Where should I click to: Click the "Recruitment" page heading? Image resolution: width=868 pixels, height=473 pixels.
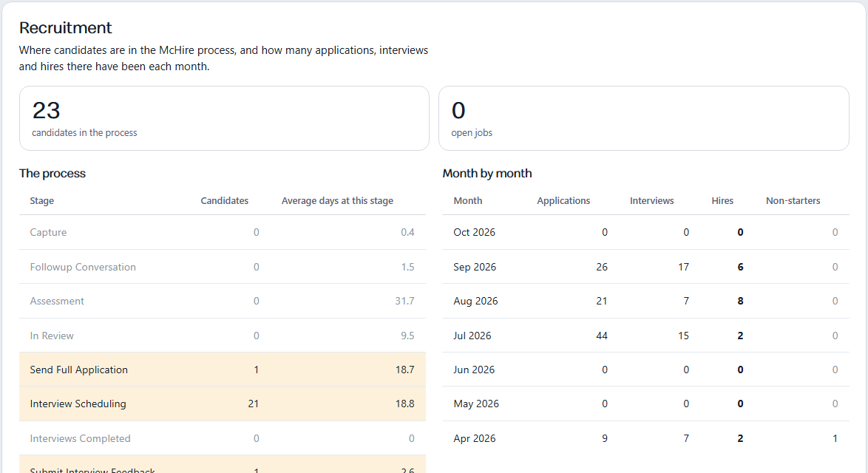(x=65, y=27)
